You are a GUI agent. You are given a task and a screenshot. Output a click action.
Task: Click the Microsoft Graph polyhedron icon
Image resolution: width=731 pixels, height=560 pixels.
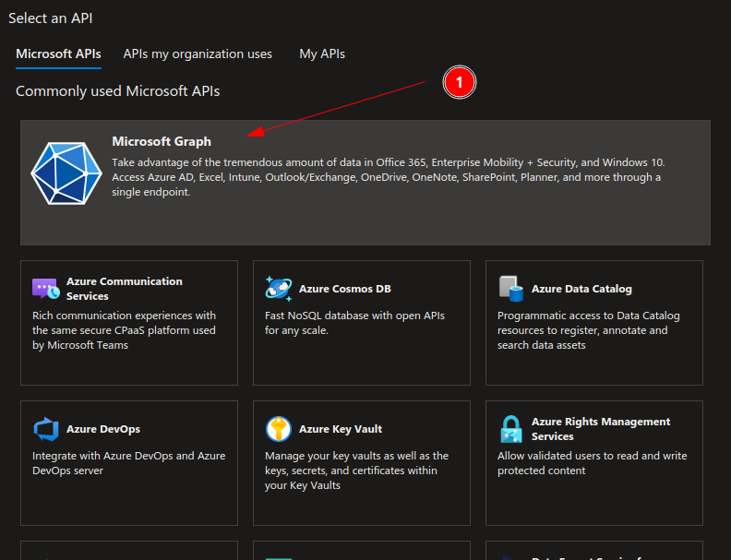coord(66,173)
